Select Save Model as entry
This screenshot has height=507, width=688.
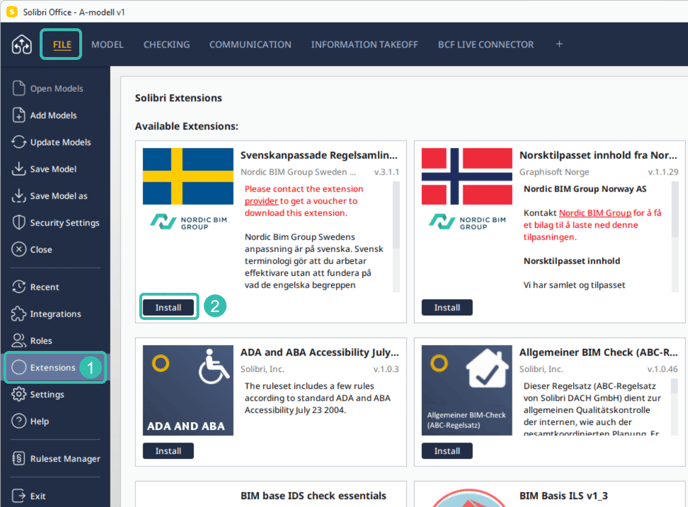coord(59,196)
